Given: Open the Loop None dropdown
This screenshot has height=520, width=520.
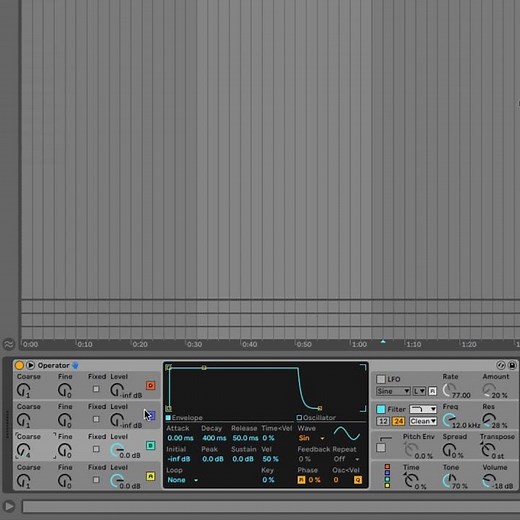Looking at the screenshot, I should 183,480.
